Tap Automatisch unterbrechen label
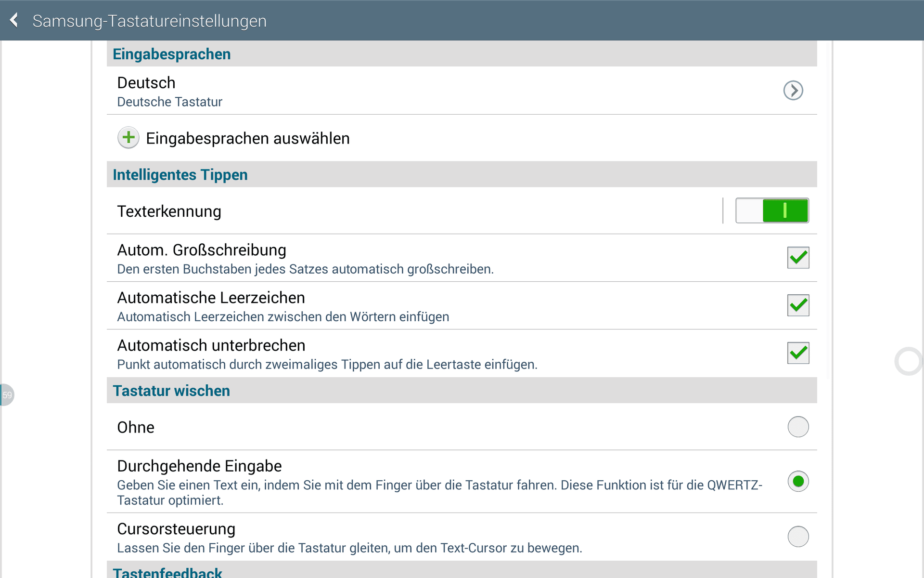This screenshot has width=924, height=578. (211, 345)
